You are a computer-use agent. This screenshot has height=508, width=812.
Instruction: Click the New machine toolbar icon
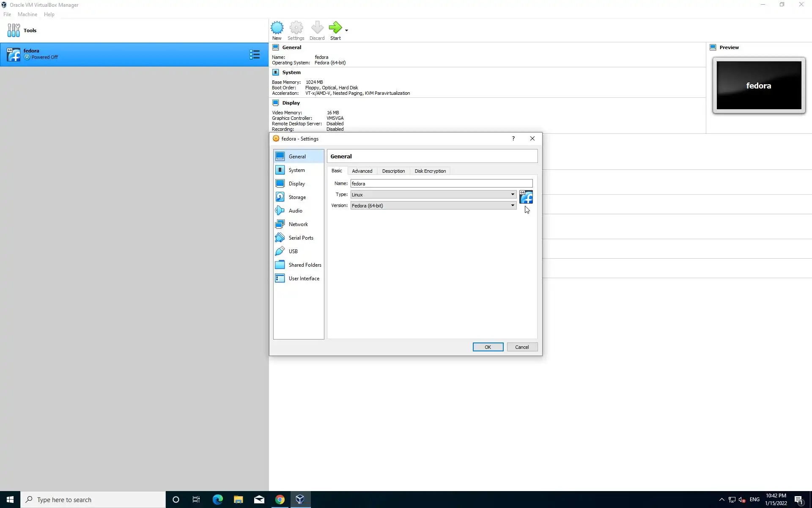[x=277, y=30]
